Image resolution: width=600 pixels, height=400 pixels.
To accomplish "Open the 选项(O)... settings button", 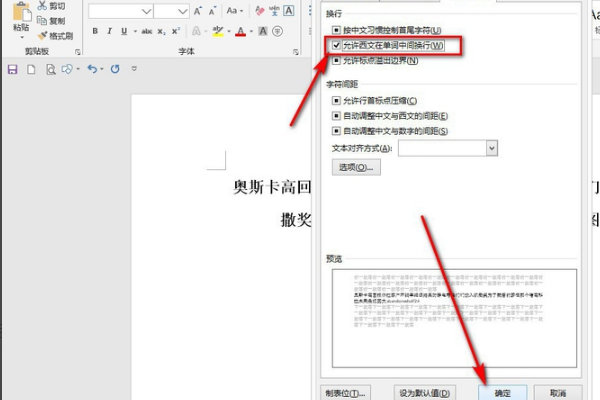I will [x=355, y=167].
